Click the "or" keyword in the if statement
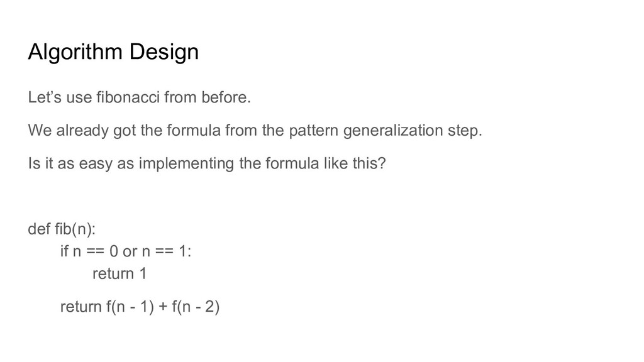Image resolution: width=644 pixels, height=362 pixels. tap(130, 251)
